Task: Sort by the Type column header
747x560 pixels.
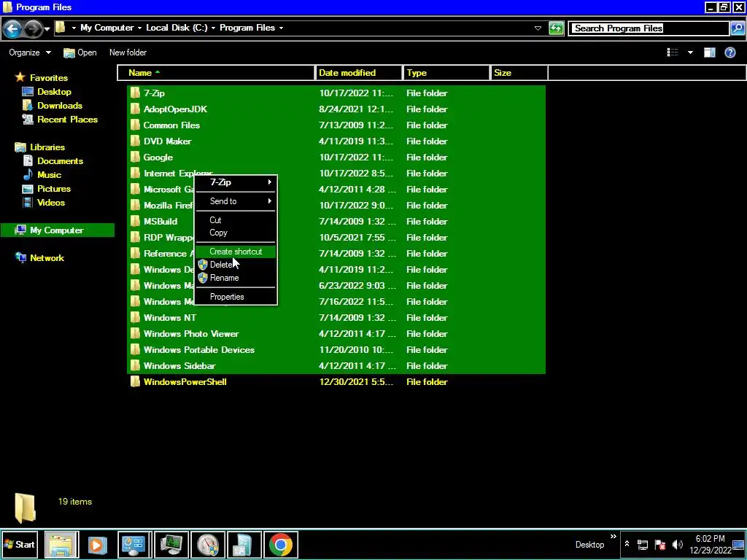Action: click(x=446, y=73)
